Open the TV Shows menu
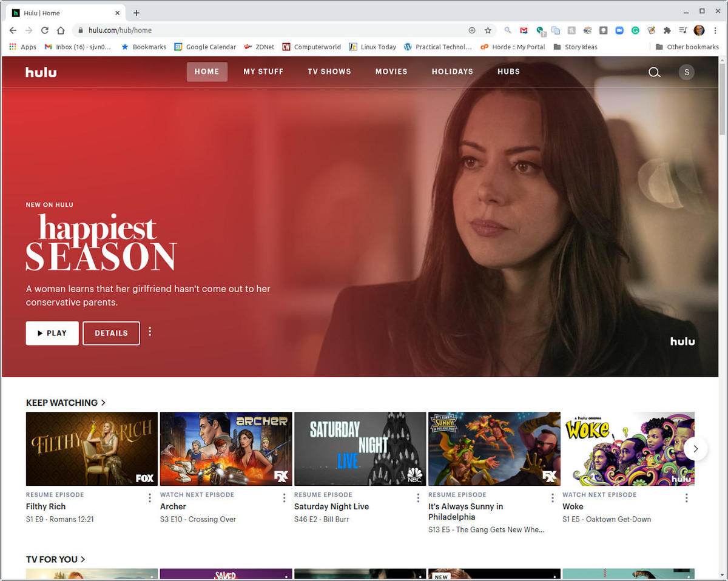728x581 pixels. pos(329,72)
